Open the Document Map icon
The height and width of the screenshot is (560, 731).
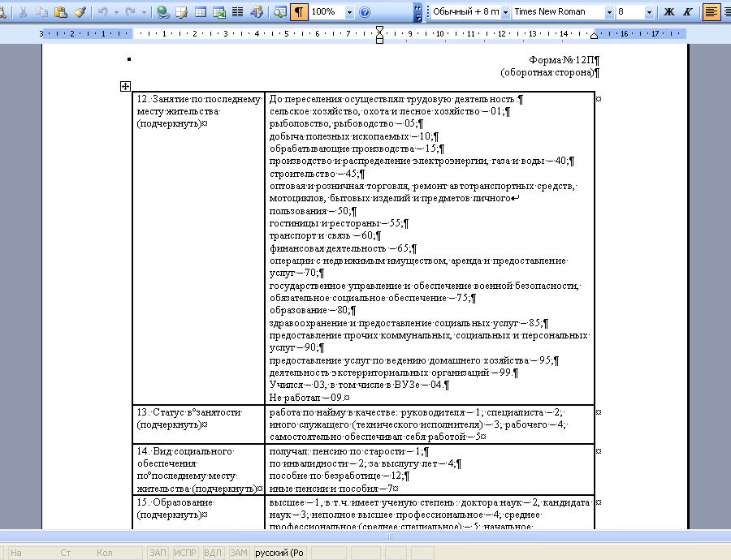point(279,12)
